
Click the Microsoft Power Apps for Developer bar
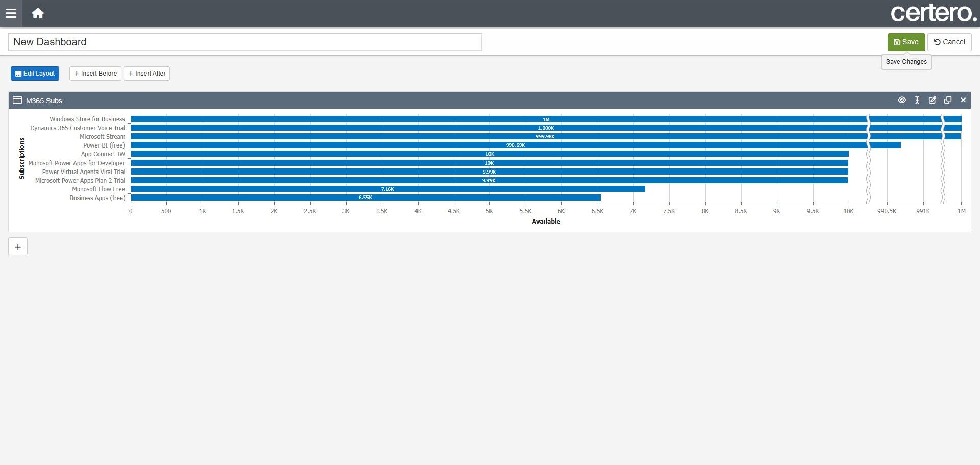[x=489, y=163]
